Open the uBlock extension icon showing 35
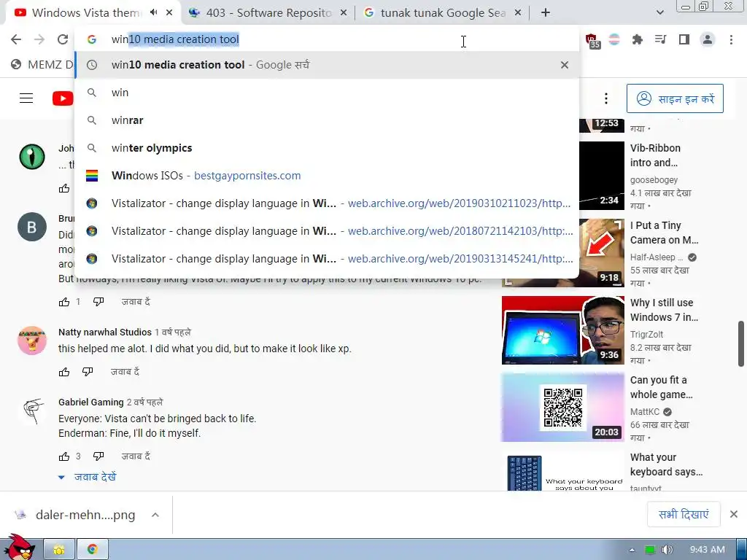The image size is (747, 560). click(x=592, y=41)
